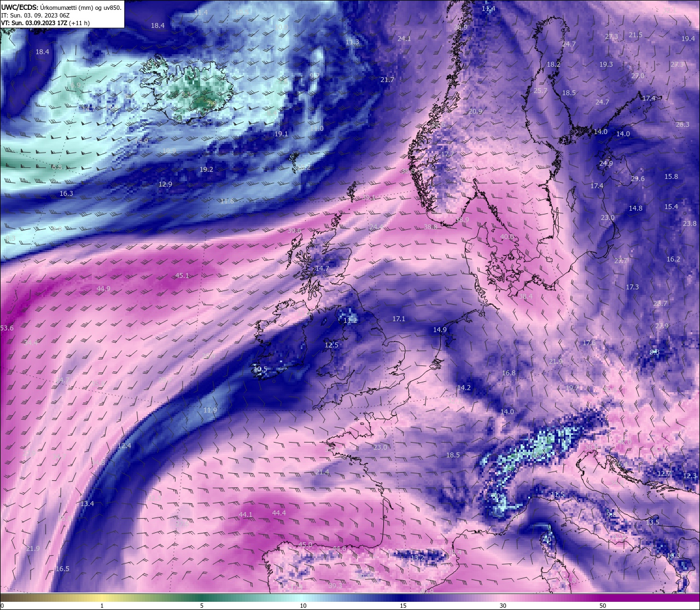This screenshot has width=700, height=610.
Task: Click the 25.7 value over Sweden
Action: tap(540, 91)
